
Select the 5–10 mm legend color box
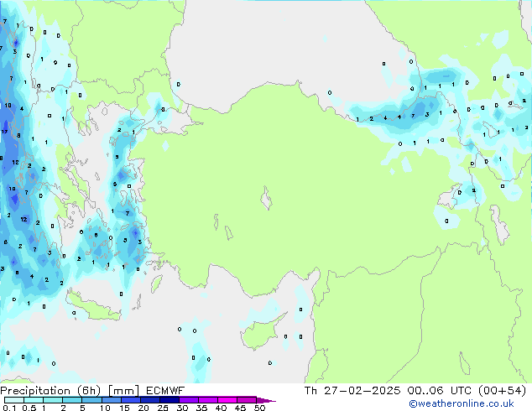click(x=91, y=400)
